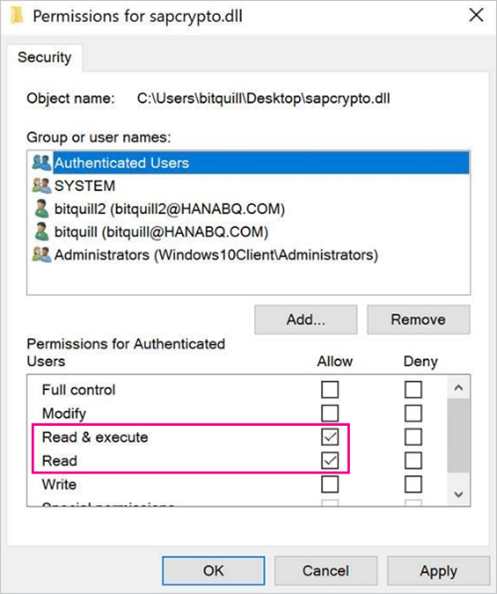This screenshot has width=497, height=594.
Task: Click the Remove button
Action: pos(418,319)
